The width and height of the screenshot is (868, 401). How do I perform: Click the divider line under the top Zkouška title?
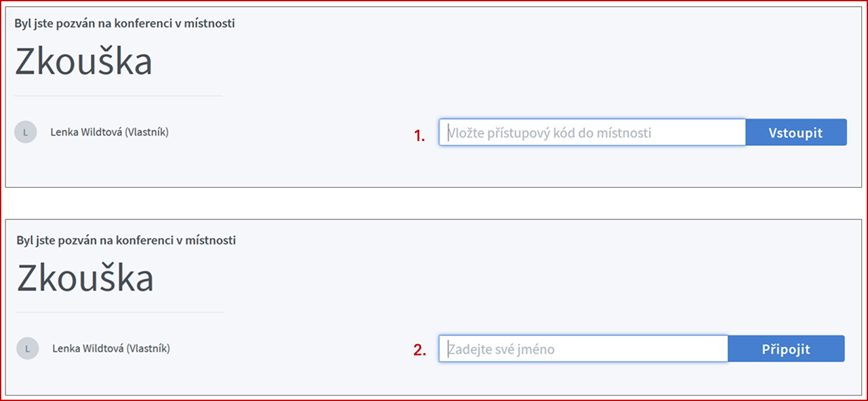pyautogui.click(x=119, y=96)
